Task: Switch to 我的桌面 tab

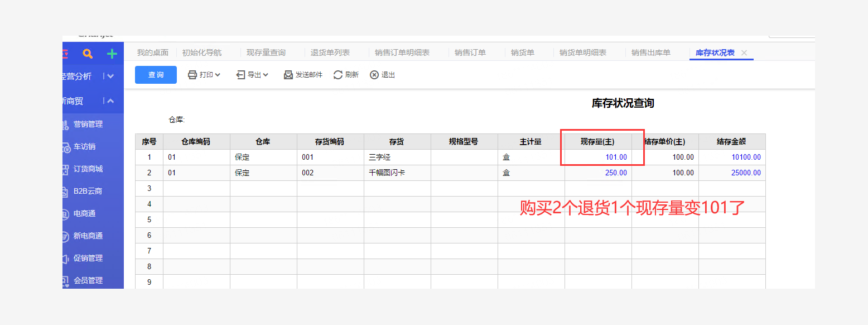Action: pyautogui.click(x=153, y=52)
